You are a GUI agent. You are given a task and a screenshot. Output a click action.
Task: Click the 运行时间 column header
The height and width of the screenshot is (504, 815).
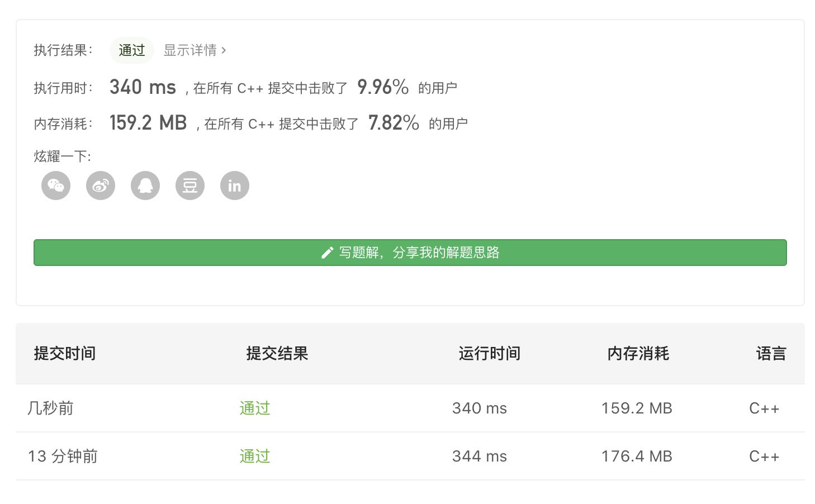click(x=490, y=353)
